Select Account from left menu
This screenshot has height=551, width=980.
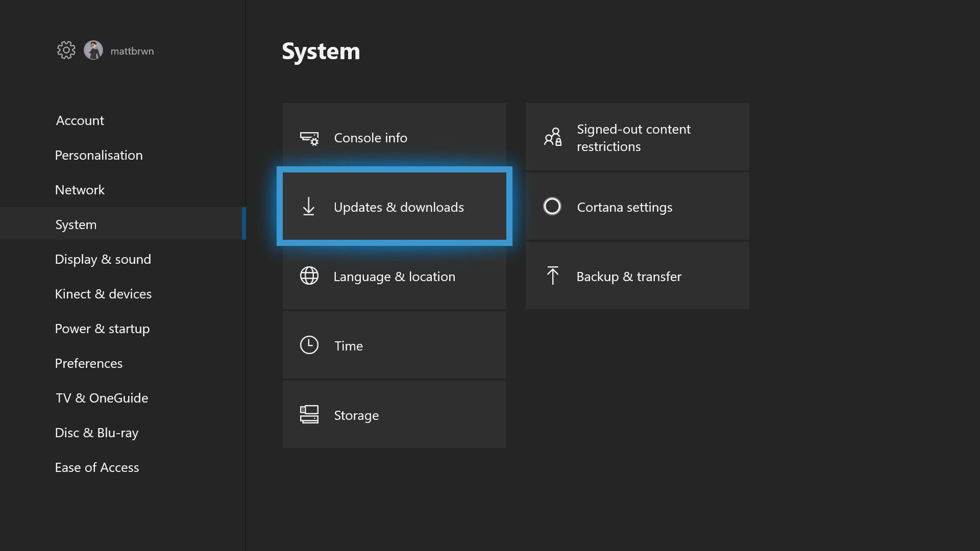(80, 120)
